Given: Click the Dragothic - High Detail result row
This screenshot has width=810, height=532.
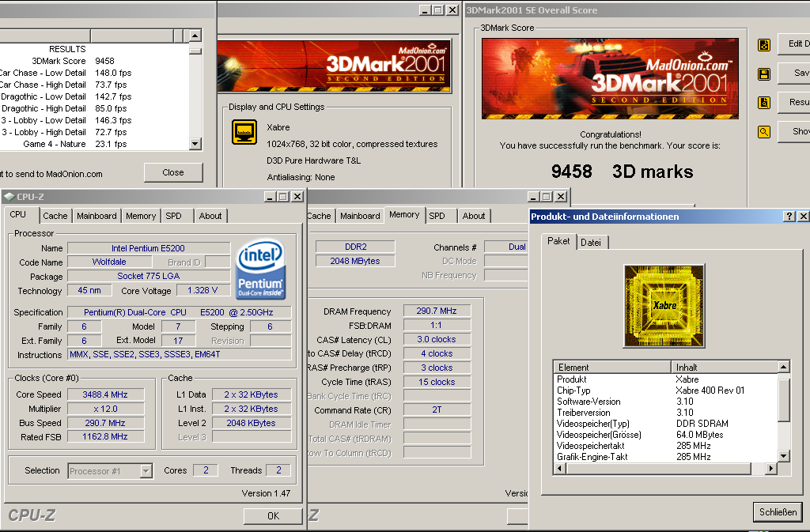Looking at the screenshot, I should [94, 108].
